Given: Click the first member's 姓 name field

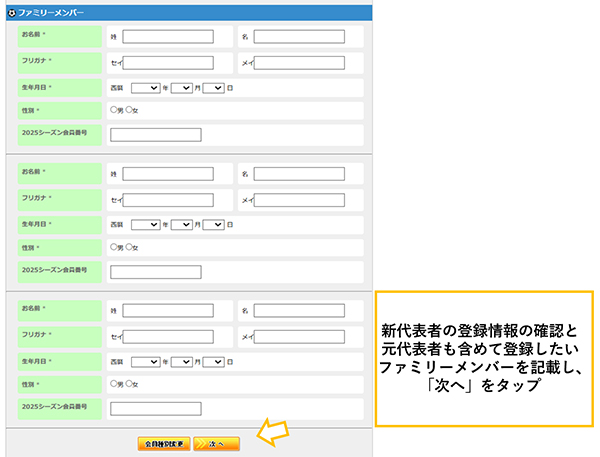Looking at the screenshot, I should click(x=167, y=37).
